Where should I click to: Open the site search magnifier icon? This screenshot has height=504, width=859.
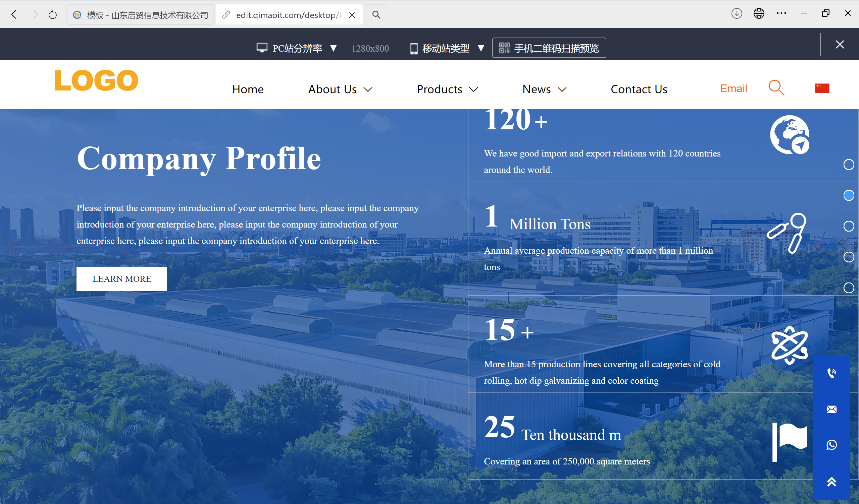[x=776, y=88]
